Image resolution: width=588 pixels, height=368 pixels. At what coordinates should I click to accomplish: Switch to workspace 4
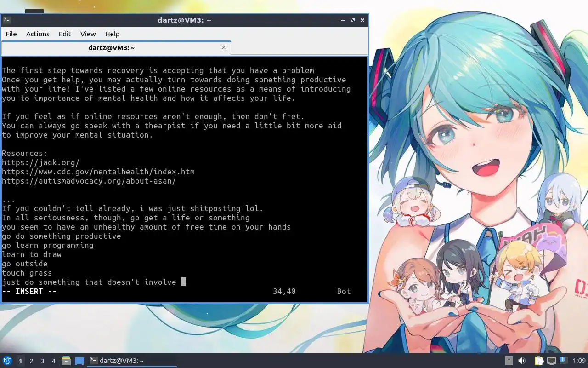pos(53,361)
